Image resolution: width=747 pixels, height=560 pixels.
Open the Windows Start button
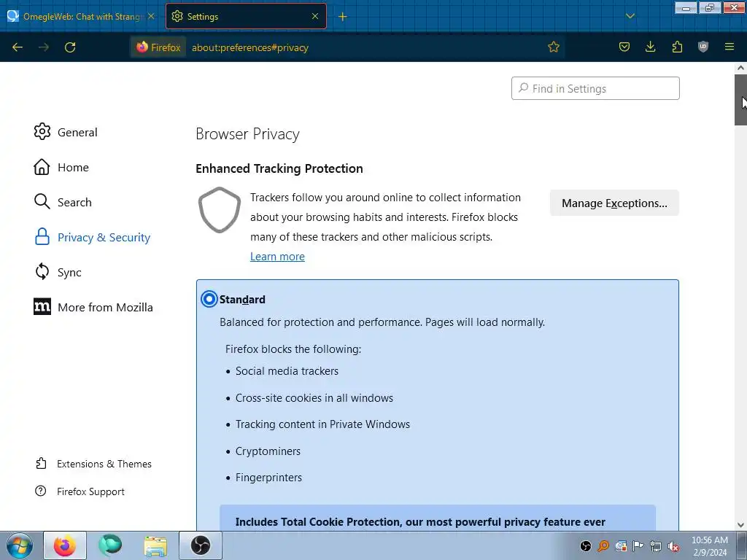[20, 545]
